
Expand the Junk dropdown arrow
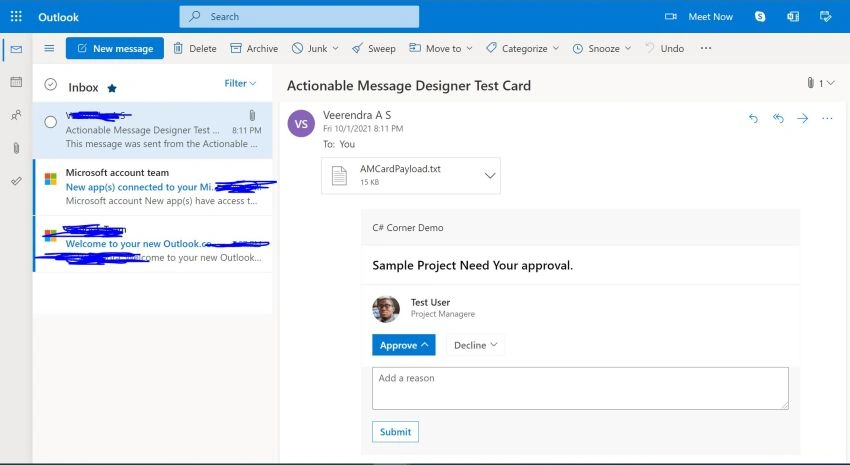(336, 48)
